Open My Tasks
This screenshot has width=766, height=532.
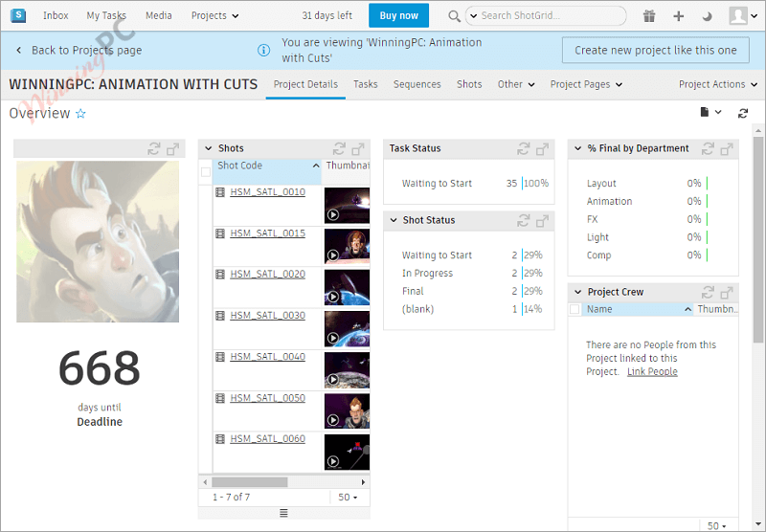pyautogui.click(x=106, y=15)
